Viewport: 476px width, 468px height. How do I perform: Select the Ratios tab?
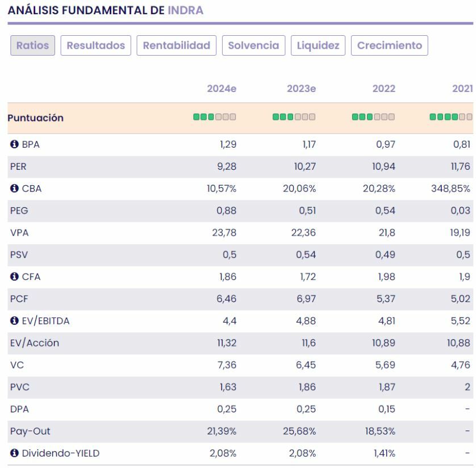[x=33, y=45]
